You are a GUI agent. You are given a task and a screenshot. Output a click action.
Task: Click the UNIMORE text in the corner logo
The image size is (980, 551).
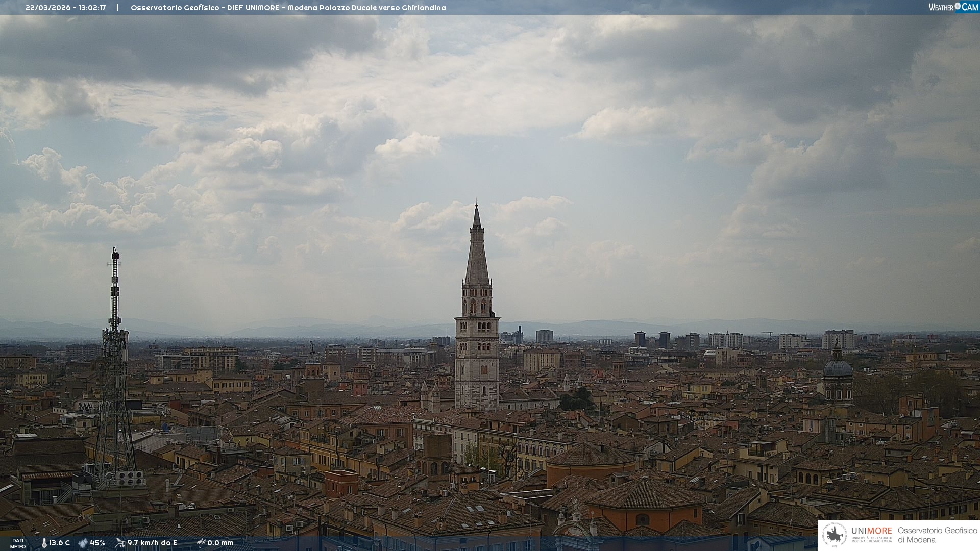tap(871, 531)
